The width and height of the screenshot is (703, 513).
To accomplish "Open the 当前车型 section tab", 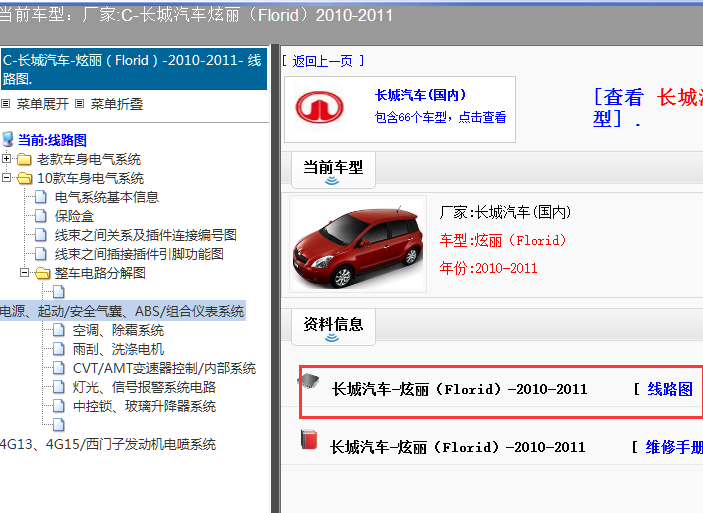I will [x=333, y=170].
